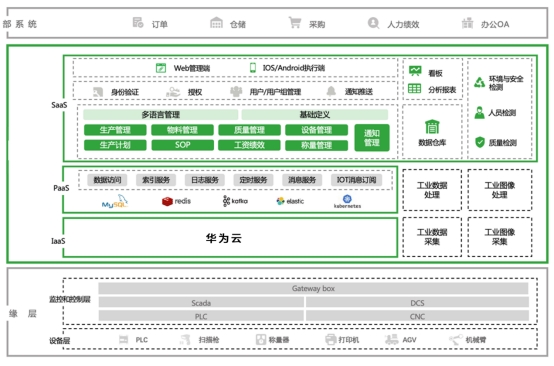Select the 质量管理 green block
Image resolution: width=554 pixels, height=366 pixels.
tap(249, 130)
